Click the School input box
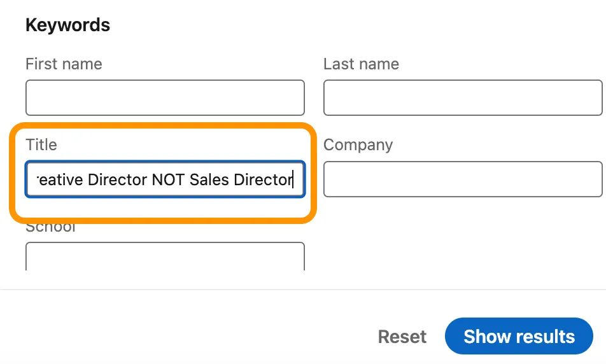 pos(165,256)
